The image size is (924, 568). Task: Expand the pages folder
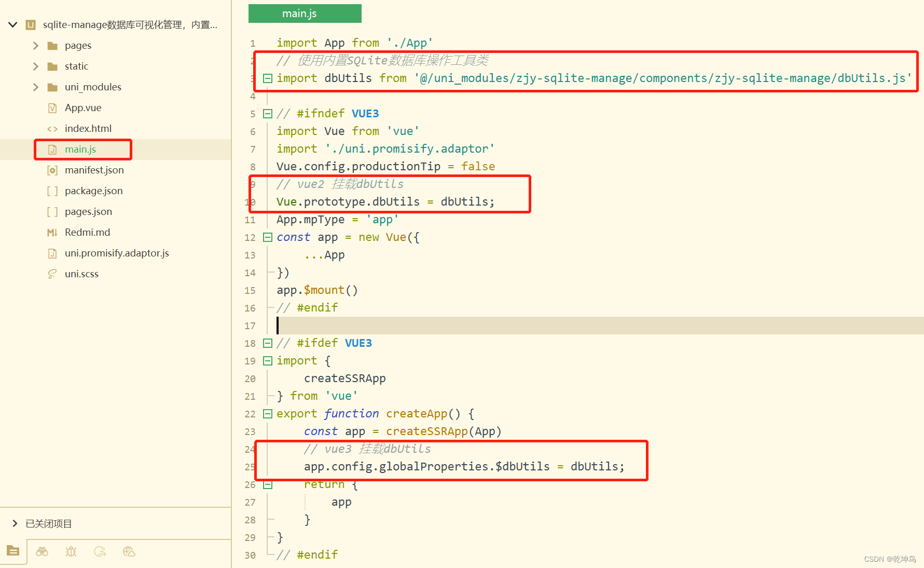pyautogui.click(x=35, y=45)
